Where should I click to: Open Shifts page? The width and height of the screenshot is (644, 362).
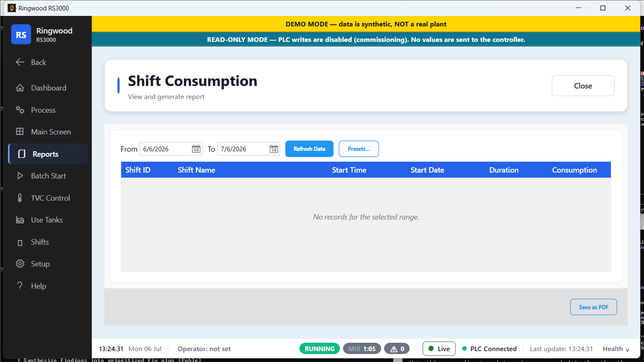[x=48, y=242]
